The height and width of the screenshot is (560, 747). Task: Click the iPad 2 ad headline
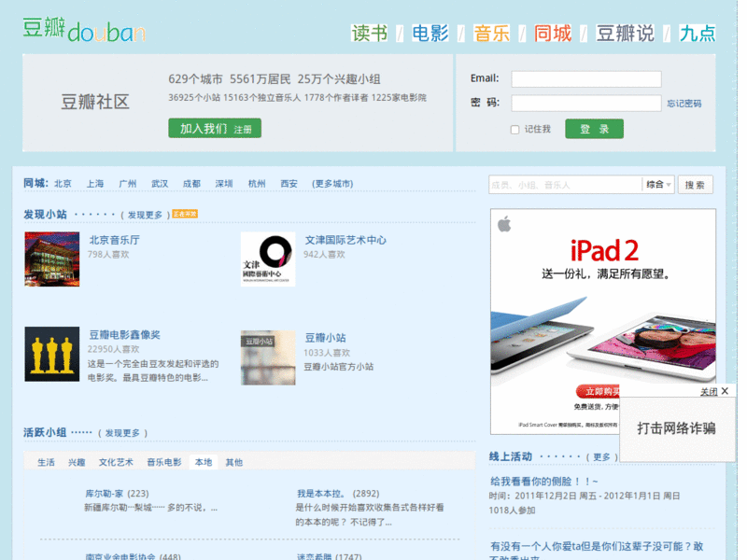tap(604, 250)
